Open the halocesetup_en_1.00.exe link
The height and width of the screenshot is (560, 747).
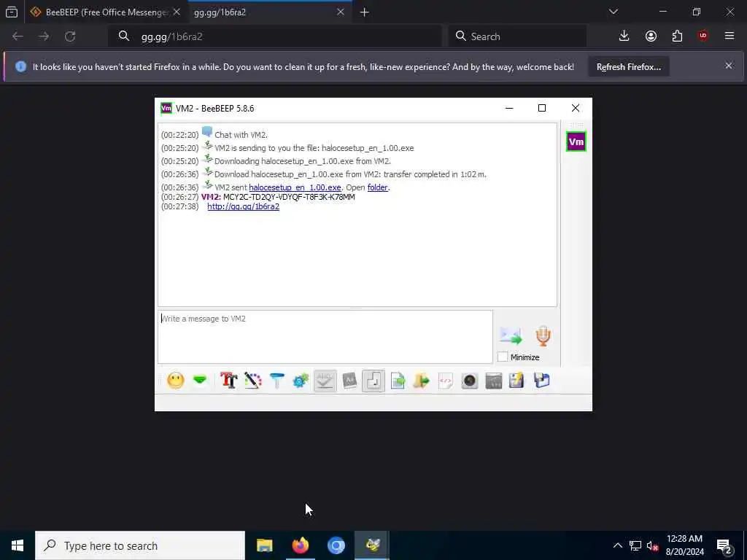click(295, 187)
